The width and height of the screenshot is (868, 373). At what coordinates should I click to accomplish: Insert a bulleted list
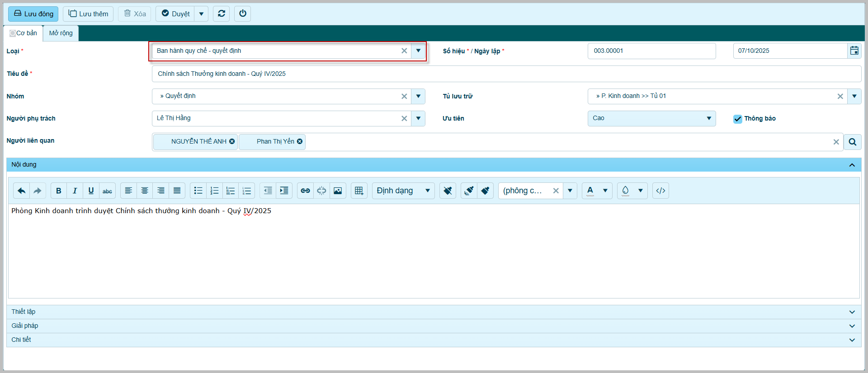click(198, 191)
